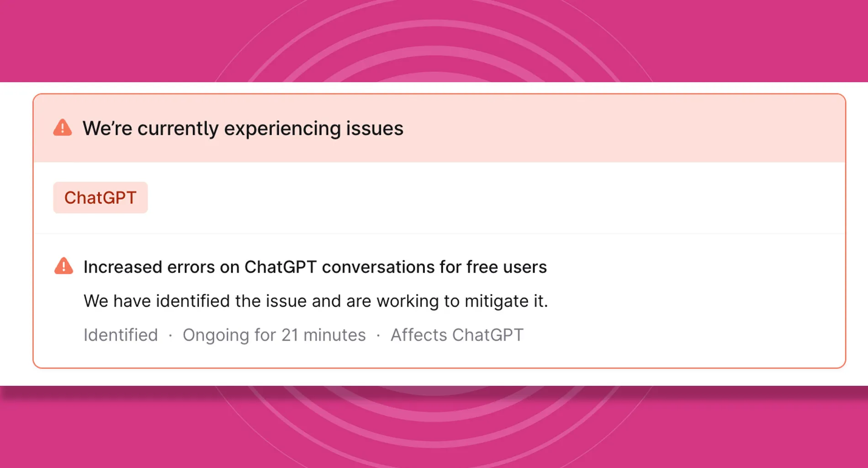Click the incident card body text
This screenshot has height=468, width=868.
tap(316, 300)
